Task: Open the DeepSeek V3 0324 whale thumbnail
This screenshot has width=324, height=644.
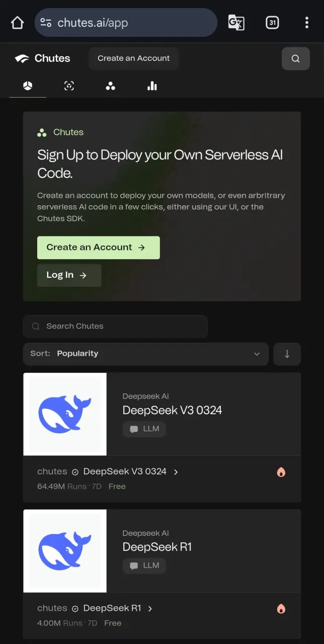Action: pos(65,414)
